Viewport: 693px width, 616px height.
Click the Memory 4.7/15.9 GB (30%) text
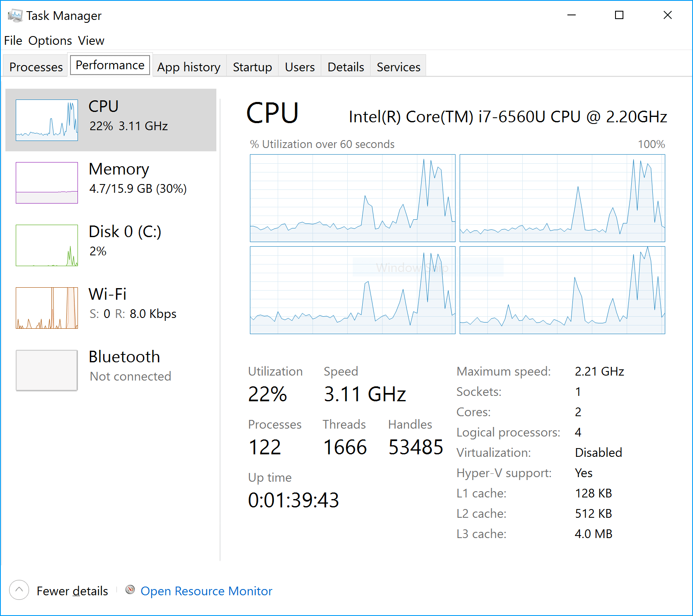138,189
